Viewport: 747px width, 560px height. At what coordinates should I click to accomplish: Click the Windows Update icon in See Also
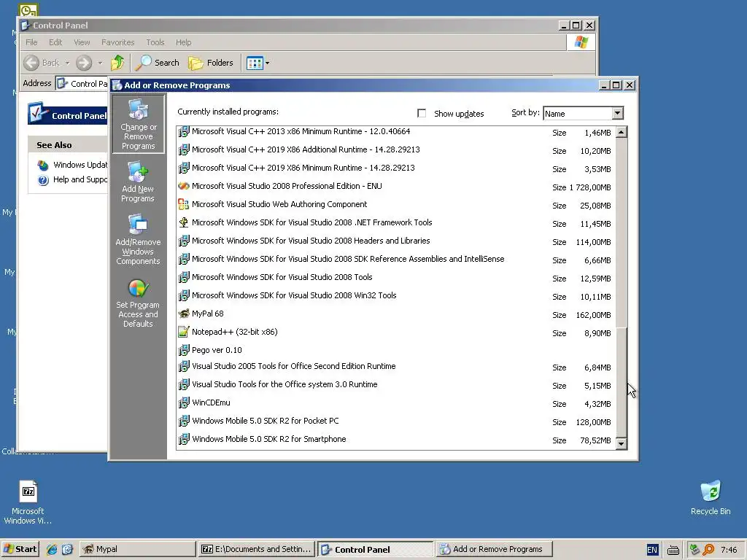[x=43, y=165]
